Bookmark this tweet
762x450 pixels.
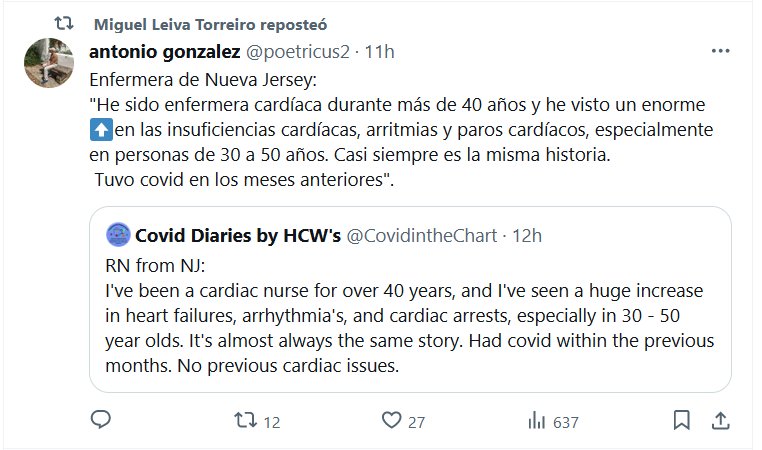[x=681, y=421]
